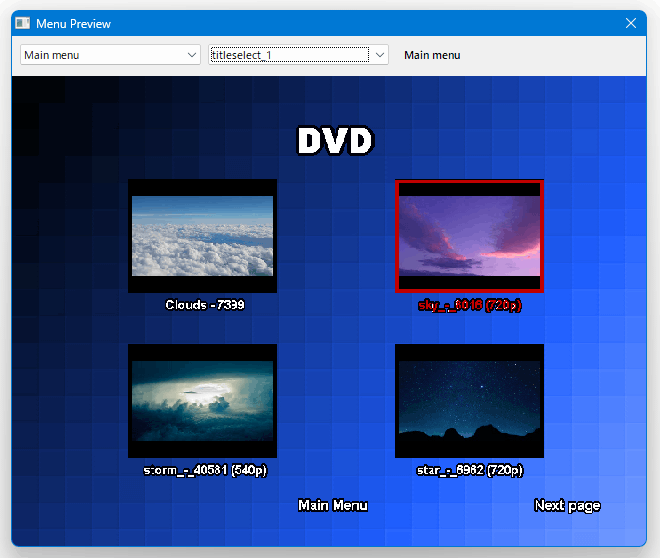660x558 pixels.
Task: Click the titleselect_1 combo box field
Action: pos(298,55)
